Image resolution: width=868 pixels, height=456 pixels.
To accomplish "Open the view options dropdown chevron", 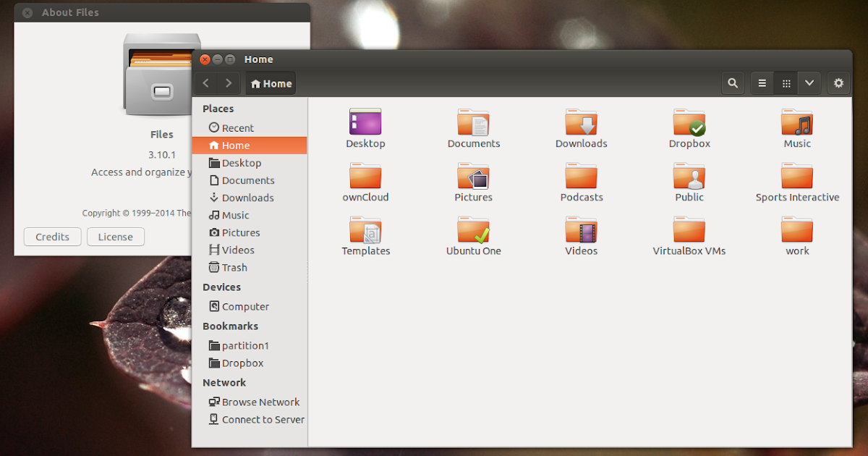I will click(809, 83).
